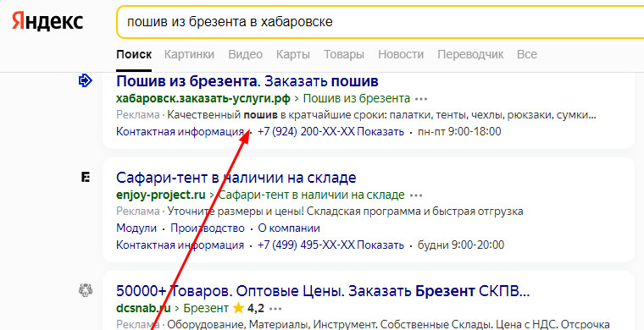Open the Производство sitelink
Image resolution: width=644 pixels, height=330 pixels.
point(208,228)
